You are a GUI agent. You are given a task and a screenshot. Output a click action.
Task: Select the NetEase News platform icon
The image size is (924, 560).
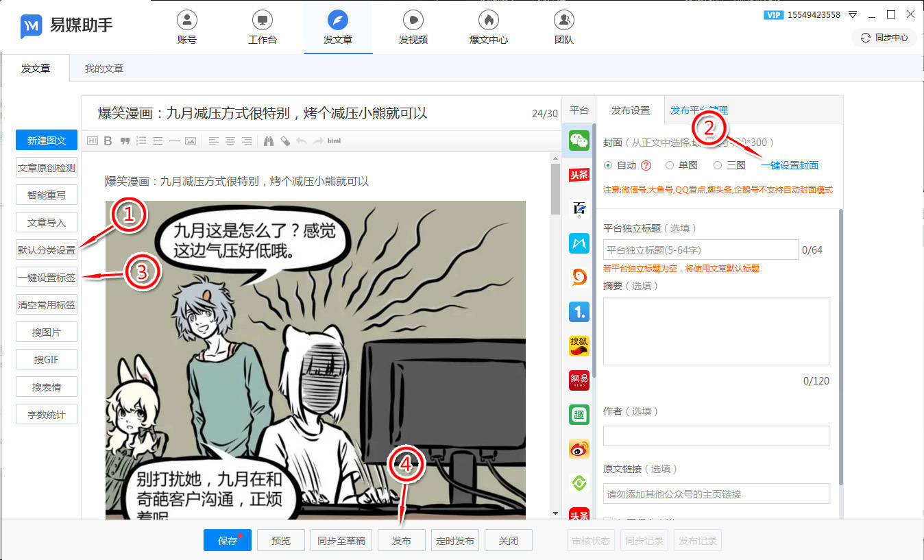click(579, 380)
